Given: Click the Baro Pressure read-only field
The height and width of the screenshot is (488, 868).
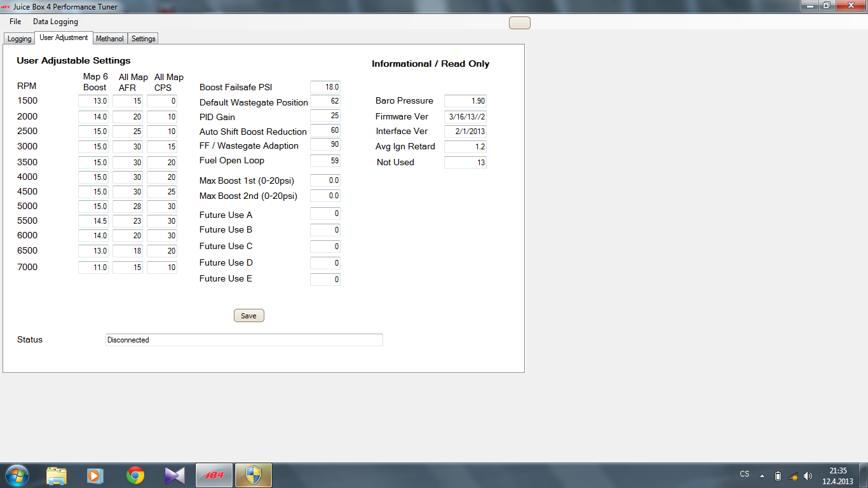Looking at the screenshot, I should click(465, 101).
